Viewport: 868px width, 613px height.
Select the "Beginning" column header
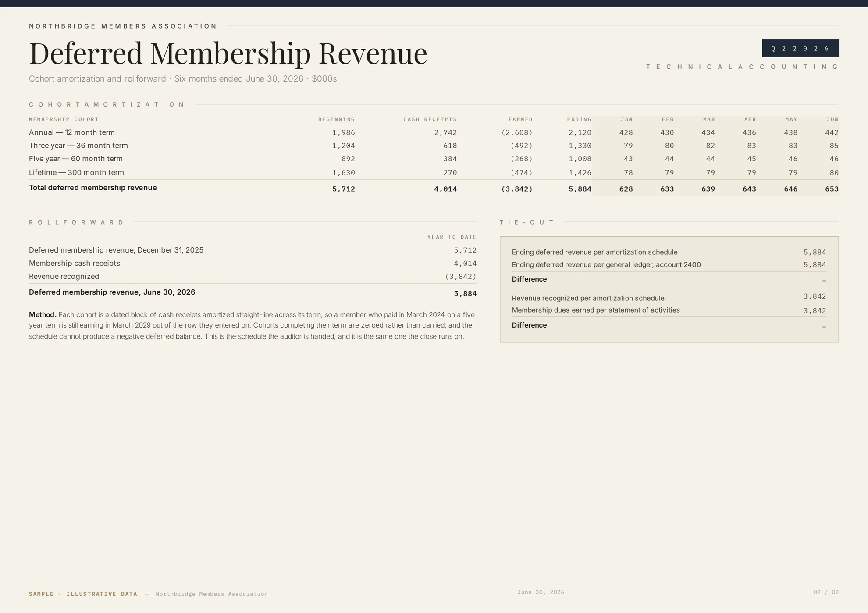[x=336, y=119]
